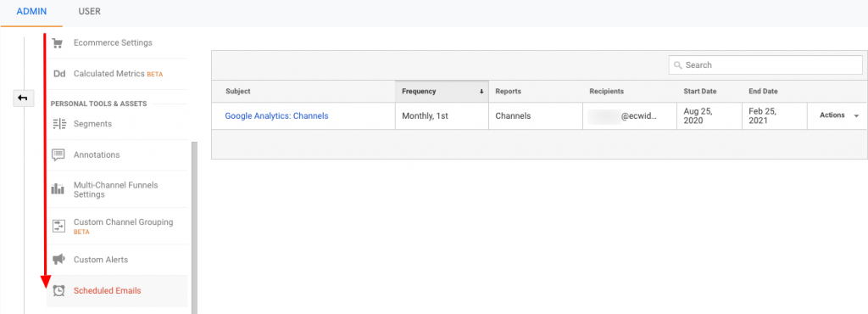Click the Reports column header
868x314 pixels.
coord(509,92)
